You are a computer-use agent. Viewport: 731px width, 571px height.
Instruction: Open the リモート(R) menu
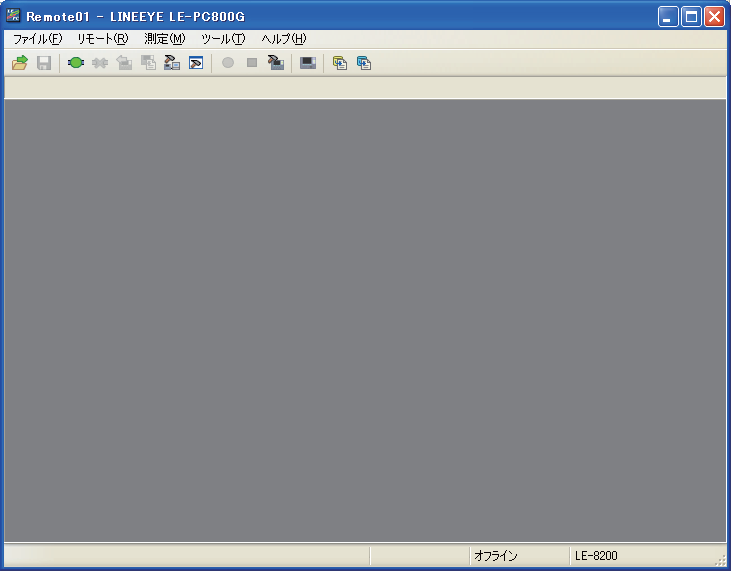point(103,39)
